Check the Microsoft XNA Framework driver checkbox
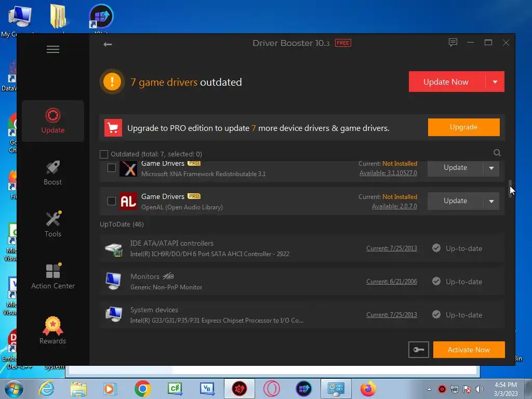This screenshot has height=399, width=532. point(112,168)
